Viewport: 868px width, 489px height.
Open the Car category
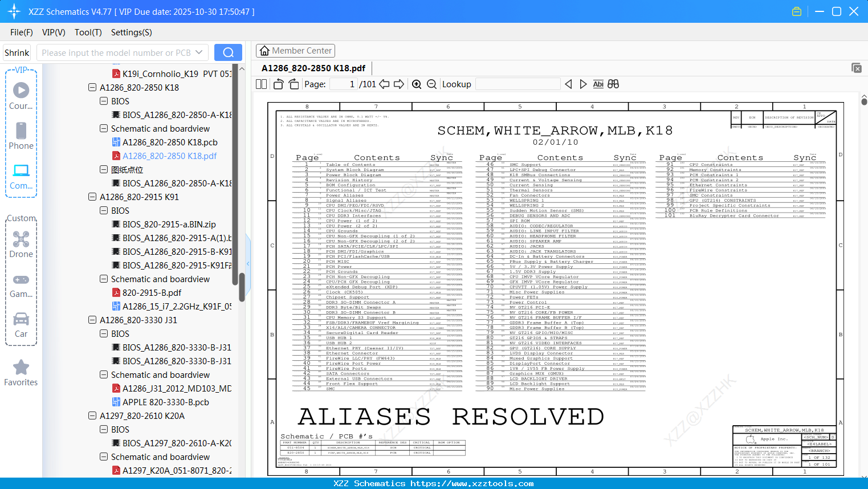21,325
